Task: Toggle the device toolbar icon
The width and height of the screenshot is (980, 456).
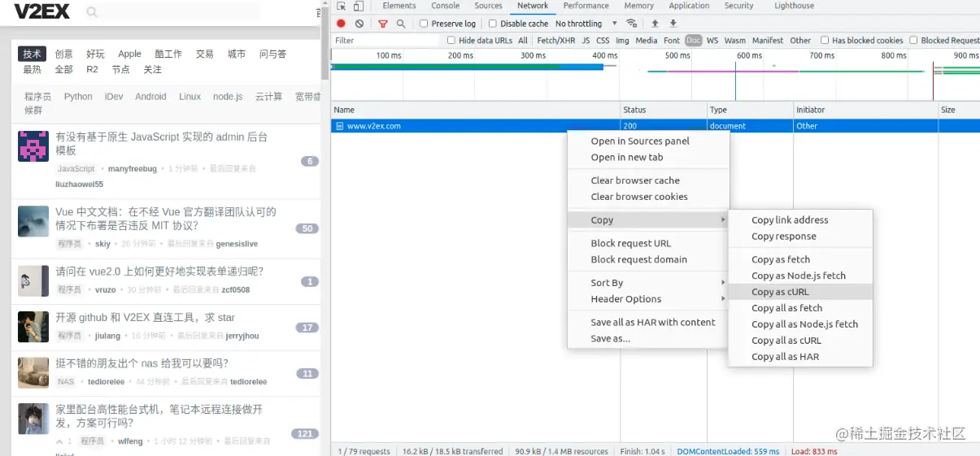Action: [358, 6]
